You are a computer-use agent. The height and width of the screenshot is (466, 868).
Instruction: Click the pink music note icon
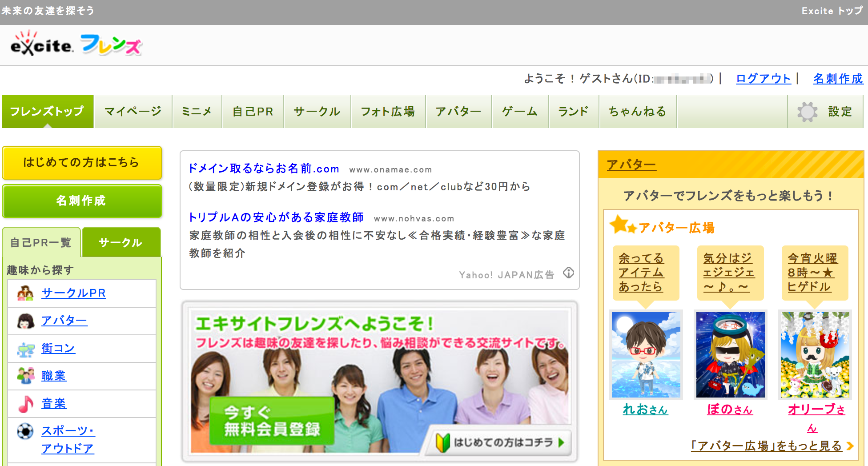[25, 404]
